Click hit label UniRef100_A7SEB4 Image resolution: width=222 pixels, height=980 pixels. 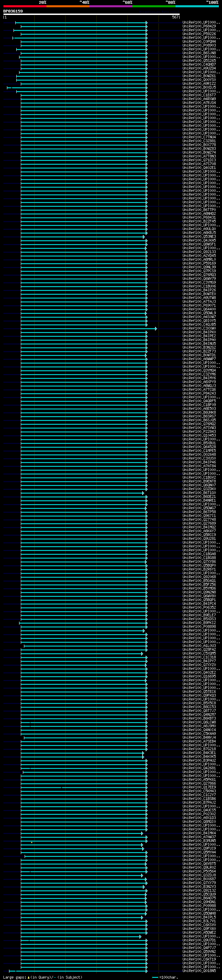199,741
